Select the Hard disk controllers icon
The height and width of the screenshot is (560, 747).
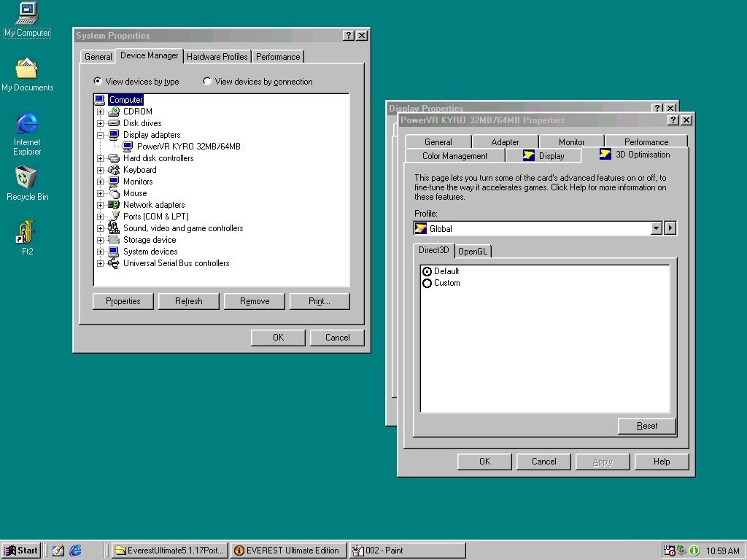pos(113,158)
